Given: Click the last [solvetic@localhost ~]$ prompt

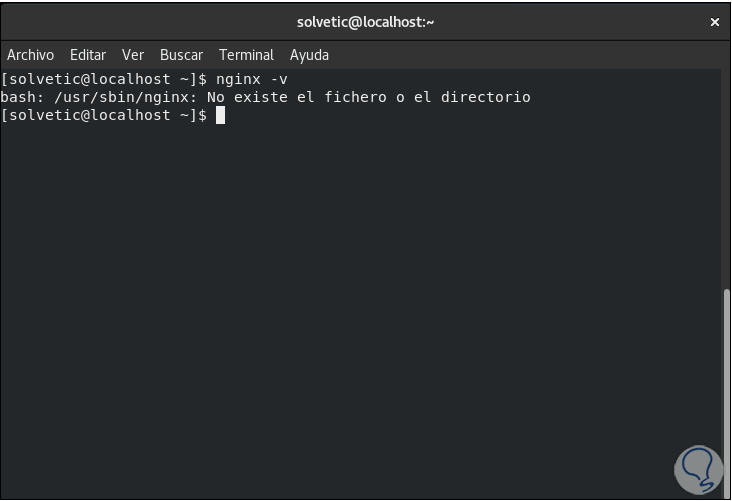Looking at the screenshot, I should coord(104,116).
